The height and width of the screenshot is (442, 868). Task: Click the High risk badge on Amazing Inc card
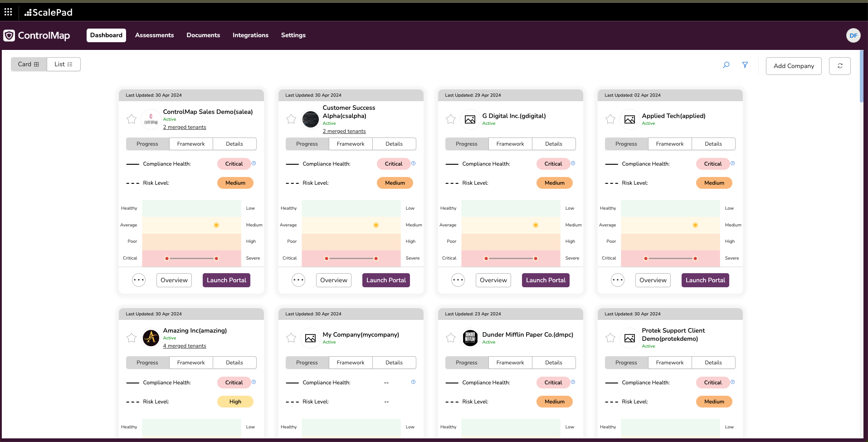pyautogui.click(x=235, y=402)
